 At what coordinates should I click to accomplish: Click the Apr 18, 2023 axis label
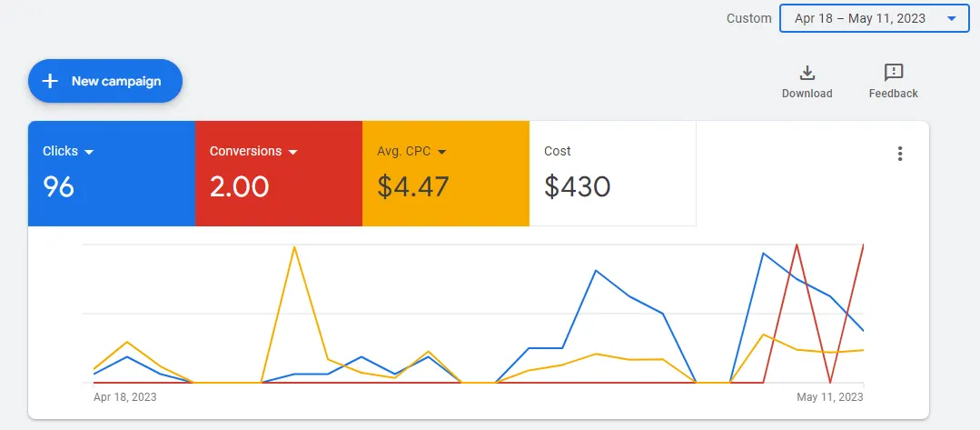125,397
